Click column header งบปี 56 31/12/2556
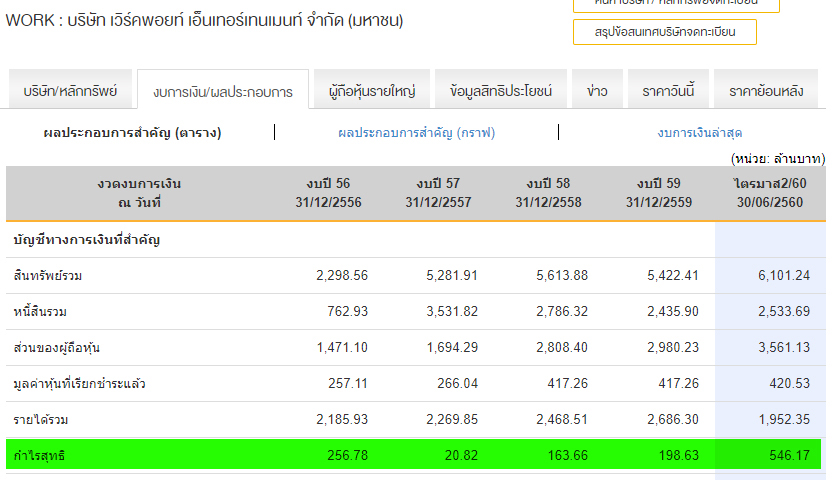 click(328, 193)
